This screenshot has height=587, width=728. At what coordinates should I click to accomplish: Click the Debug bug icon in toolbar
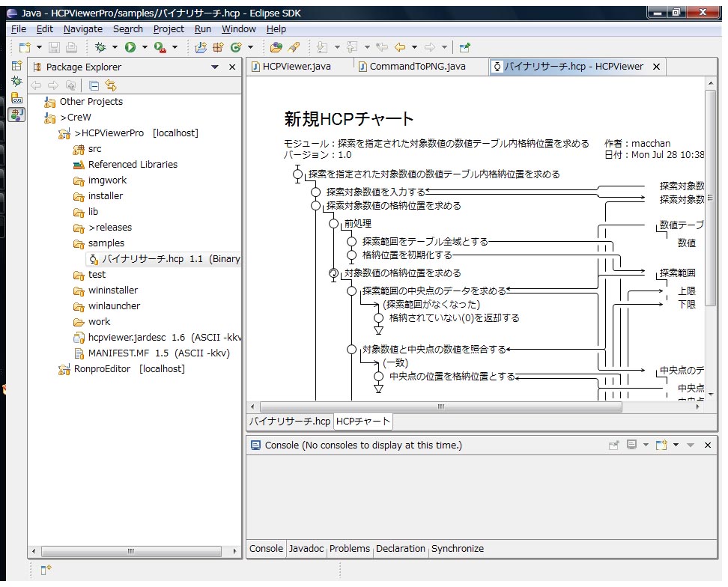[100, 47]
